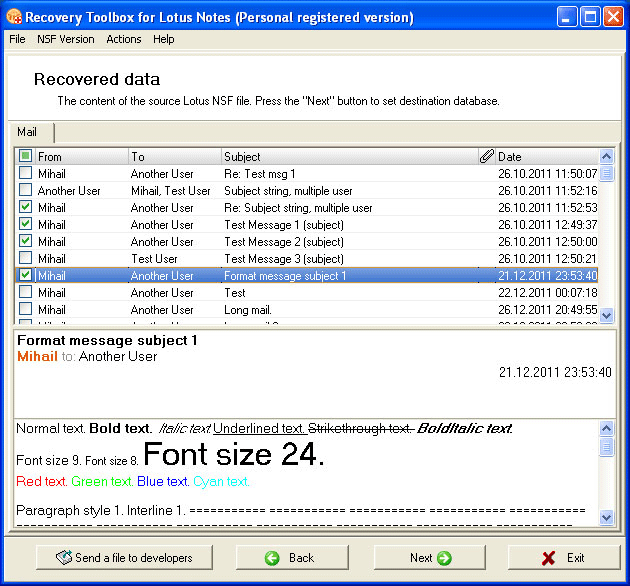Uncheck the 'Test Message 1 (subject)' checkbox
The image size is (630, 586).
25,224
